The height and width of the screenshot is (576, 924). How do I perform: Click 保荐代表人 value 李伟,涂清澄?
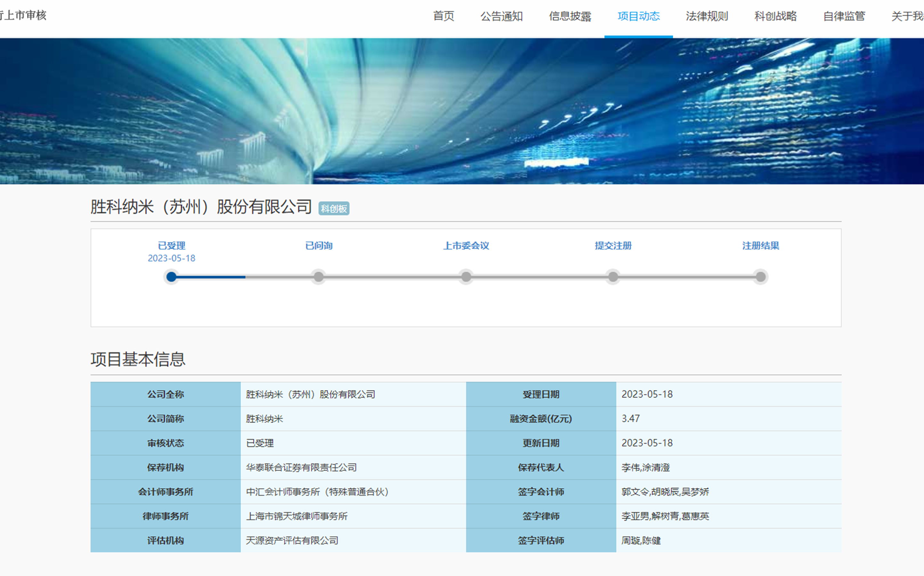[645, 468]
